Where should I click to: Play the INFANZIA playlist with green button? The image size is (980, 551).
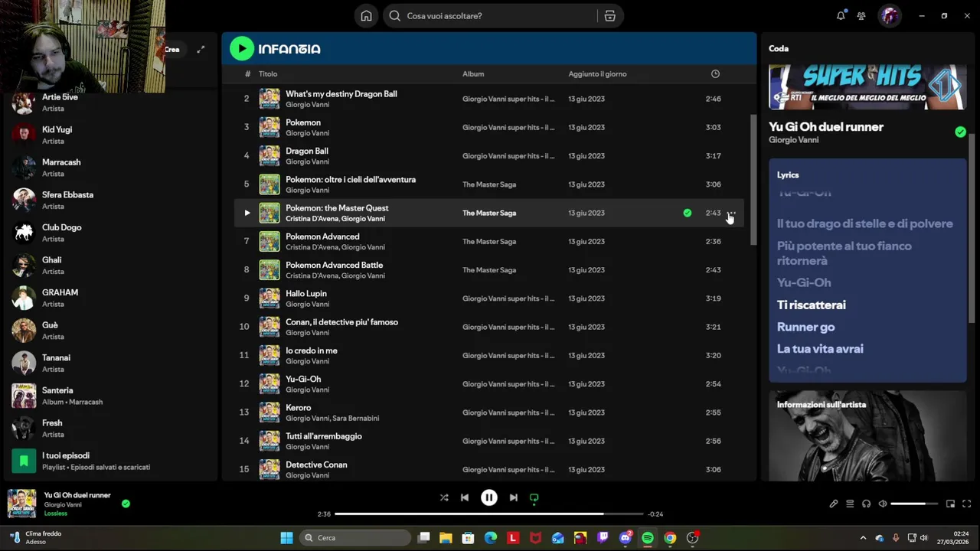point(242,48)
